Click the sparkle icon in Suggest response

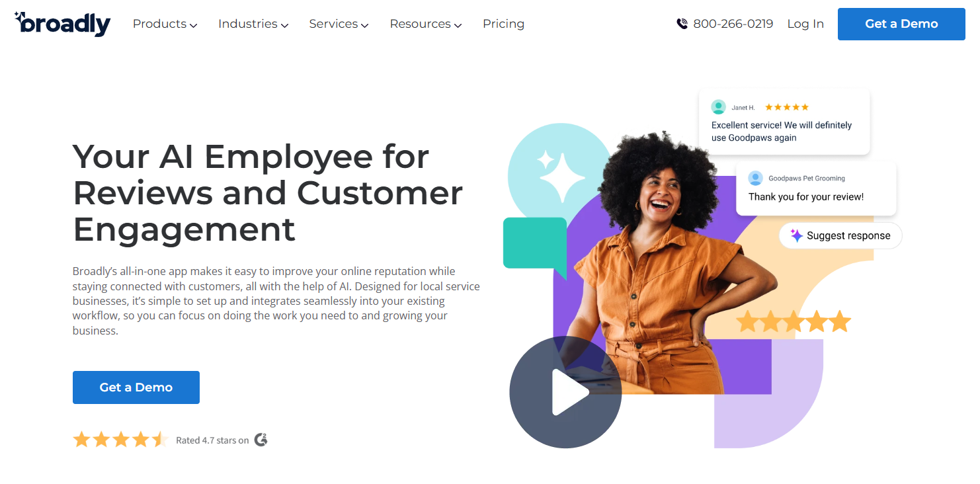(797, 235)
